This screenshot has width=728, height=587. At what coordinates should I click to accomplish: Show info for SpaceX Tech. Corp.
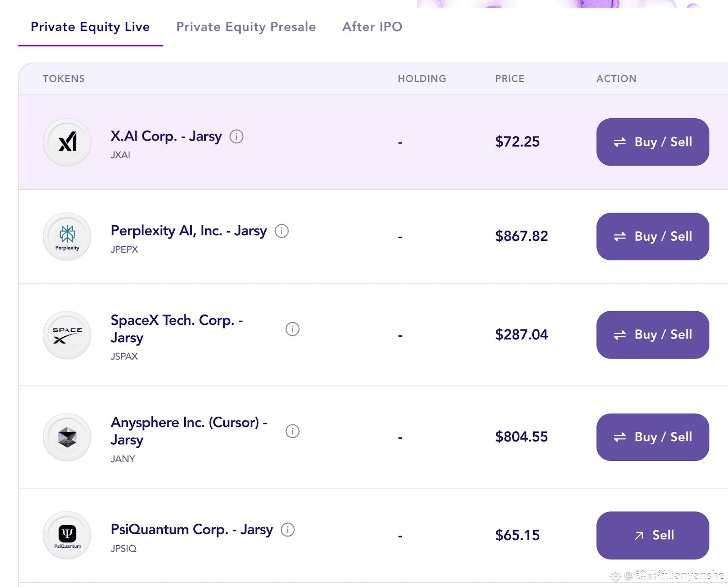[x=292, y=329]
